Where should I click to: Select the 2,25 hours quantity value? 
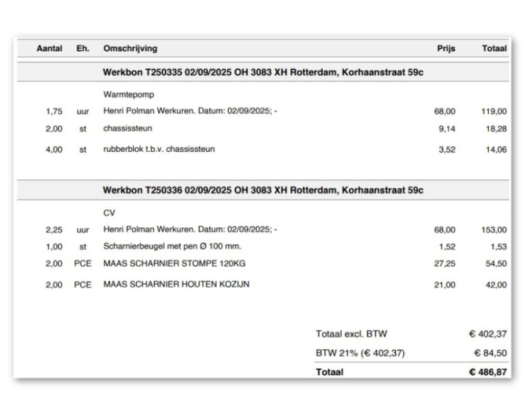tap(54, 229)
